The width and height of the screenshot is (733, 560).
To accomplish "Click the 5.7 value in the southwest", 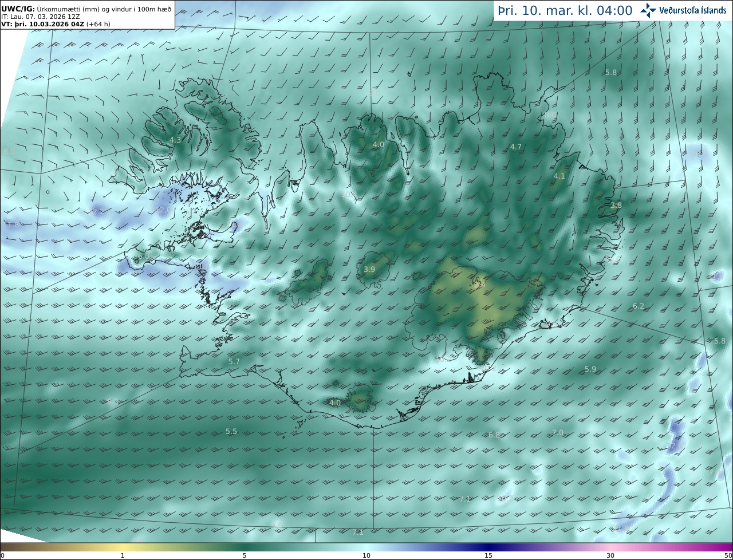I will point(234,362).
